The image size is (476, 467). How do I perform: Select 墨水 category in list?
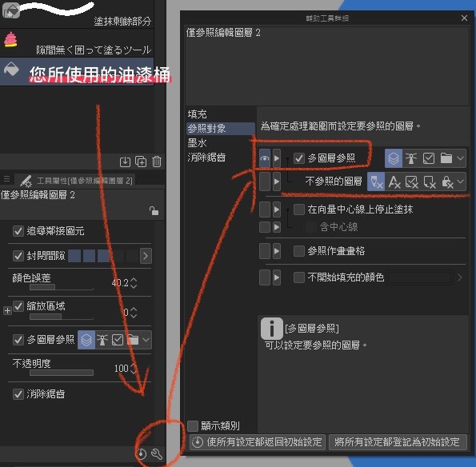[x=198, y=142]
